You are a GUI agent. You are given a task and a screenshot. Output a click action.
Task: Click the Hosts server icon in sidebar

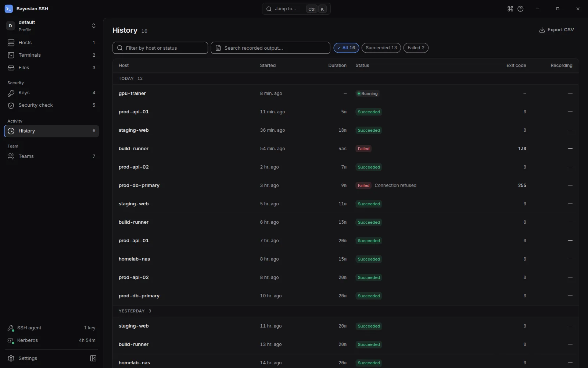11,43
